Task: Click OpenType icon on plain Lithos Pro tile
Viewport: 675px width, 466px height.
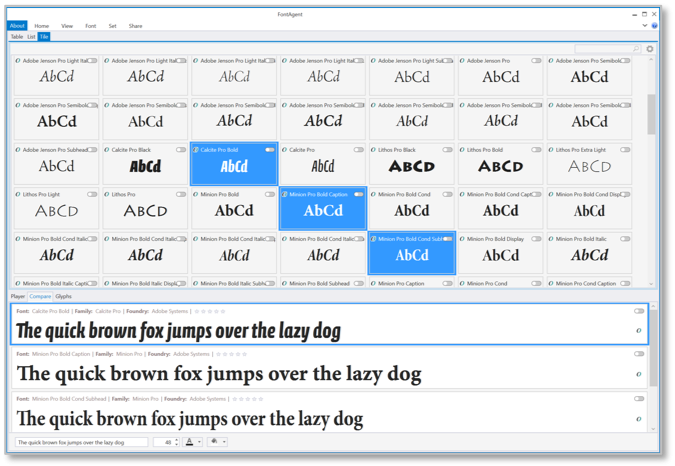Action: [x=107, y=194]
